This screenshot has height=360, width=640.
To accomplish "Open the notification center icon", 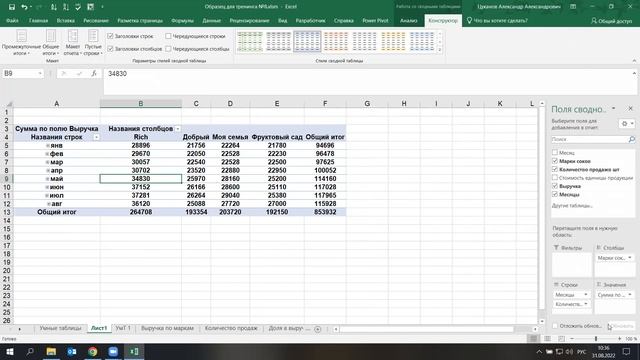I will click(x=627, y=351).
